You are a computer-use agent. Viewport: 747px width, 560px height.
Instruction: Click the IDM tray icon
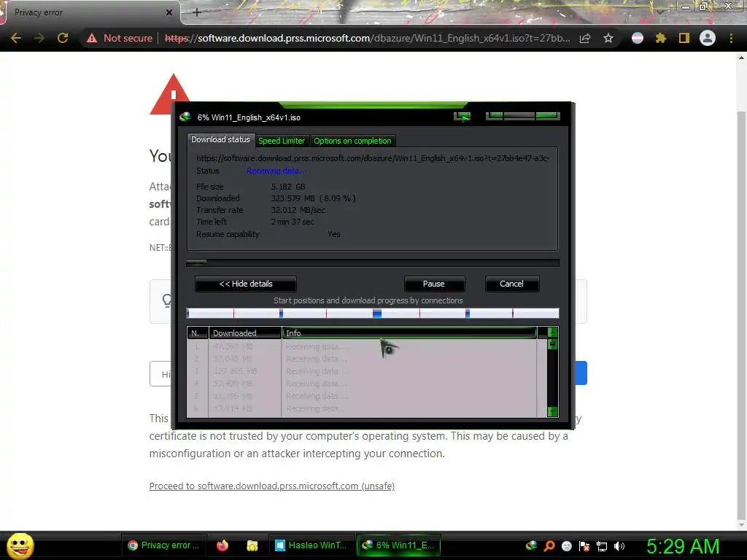point(531,545)
